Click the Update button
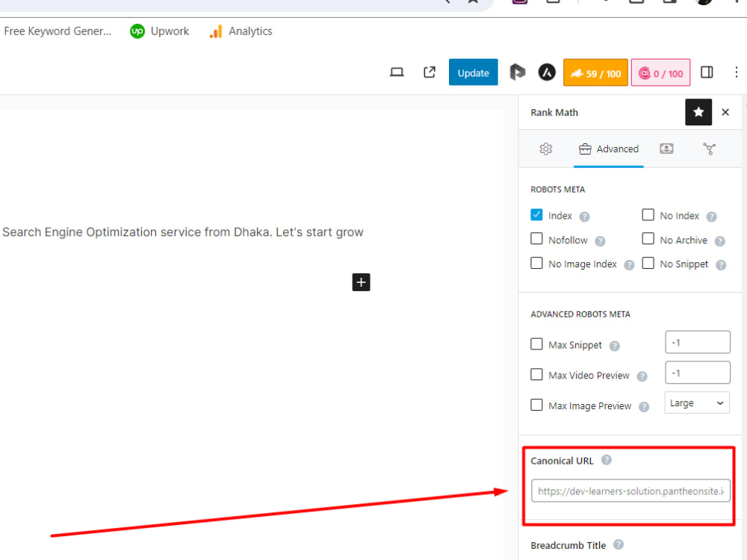 473,72
